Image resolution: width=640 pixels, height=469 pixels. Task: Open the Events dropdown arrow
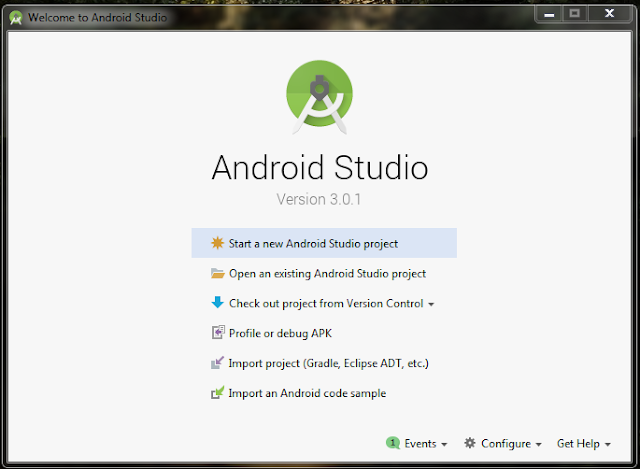[x=444, y=444]
